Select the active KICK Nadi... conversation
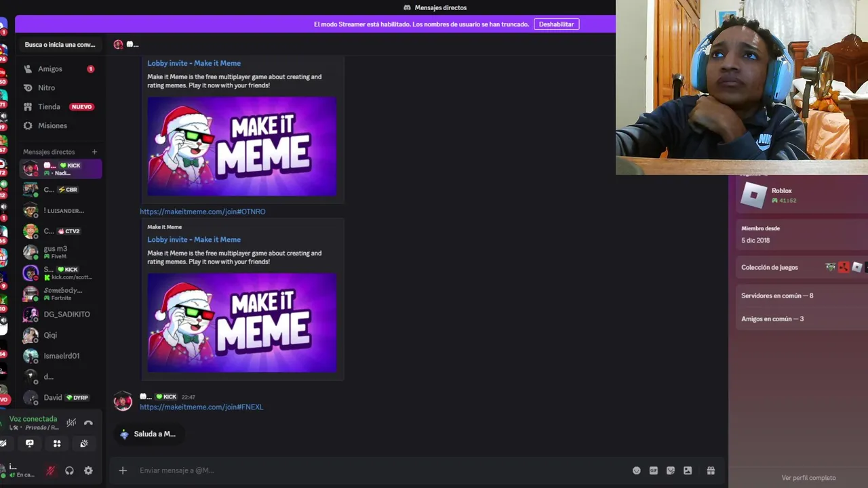Screen dimensions: 868x488 pos(60,169)
